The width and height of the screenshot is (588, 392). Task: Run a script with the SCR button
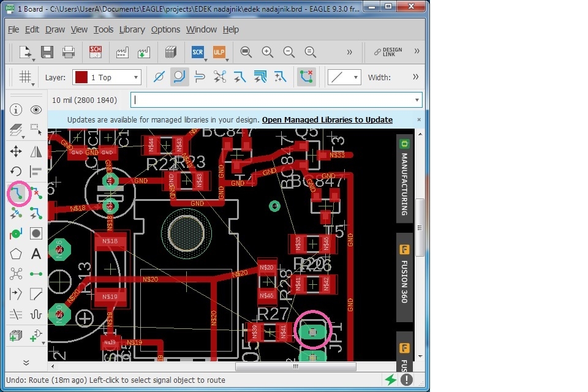(x=197, y=52)
